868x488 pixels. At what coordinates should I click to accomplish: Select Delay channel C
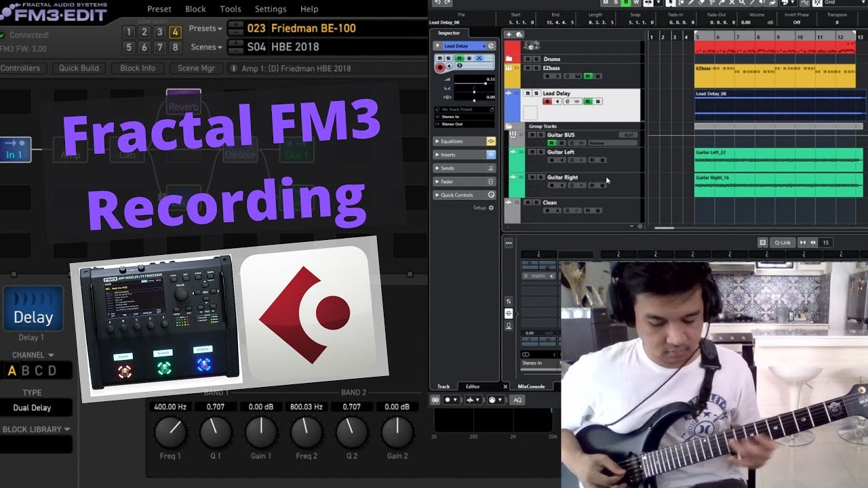click(x=39, y=371)
